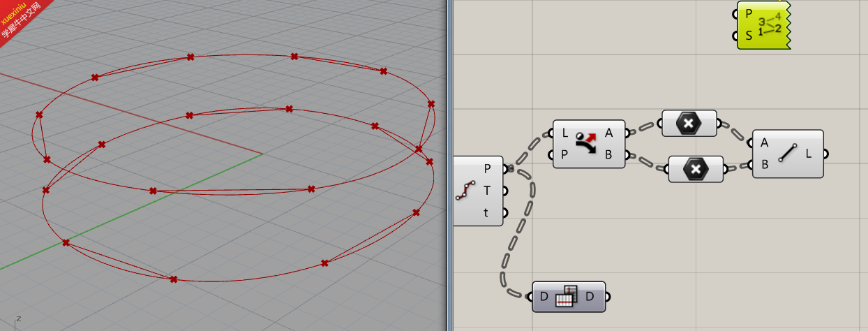Select the Line component icon
This screenshot has height=331, width=868.
[x=789, y=154]
